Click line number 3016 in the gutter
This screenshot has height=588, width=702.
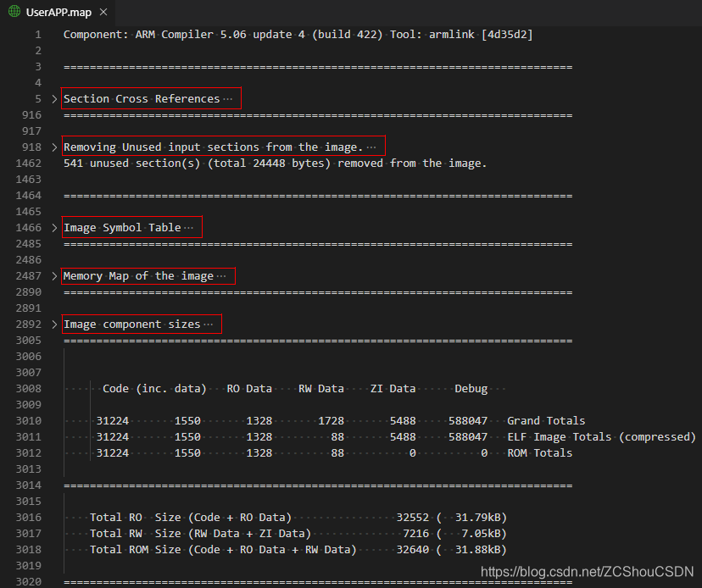28,518
